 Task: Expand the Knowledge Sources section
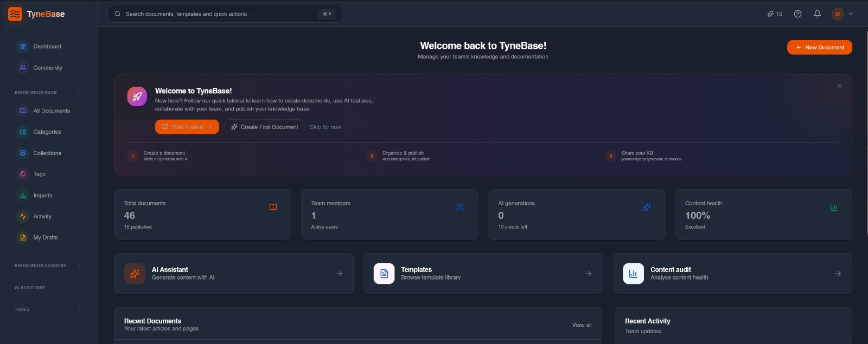[x=80, y=265]
